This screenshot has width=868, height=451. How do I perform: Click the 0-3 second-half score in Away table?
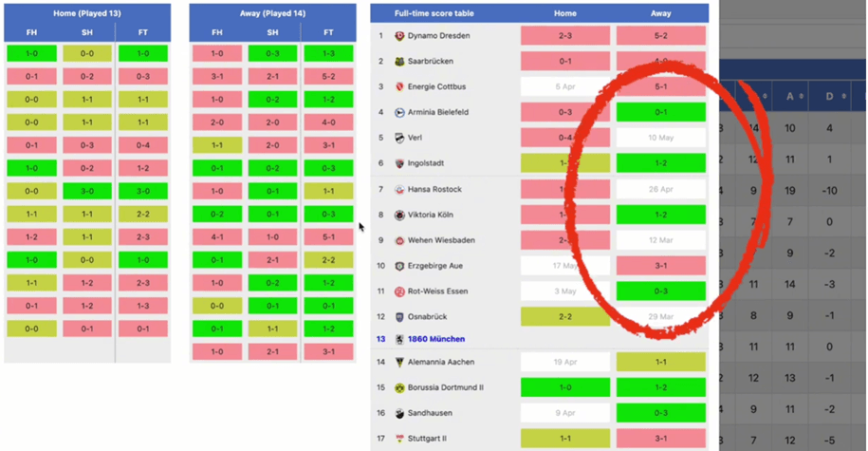coord(272,53)
